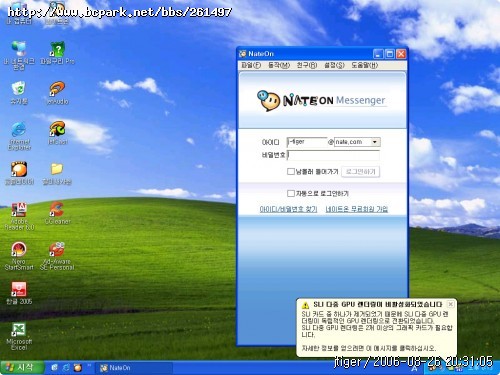Open the 시작 (Start) menu
Screen dimensions: 500x375
point(22,367)
